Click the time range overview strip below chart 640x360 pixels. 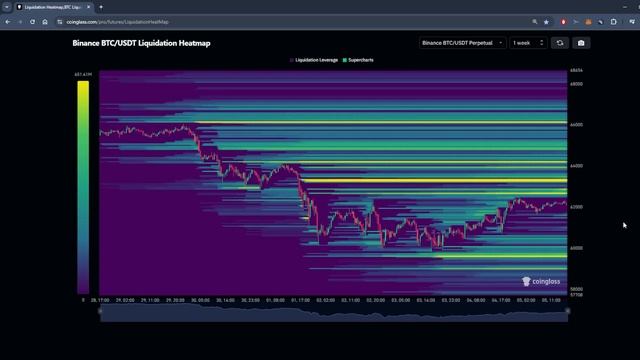tap(333, 313)
